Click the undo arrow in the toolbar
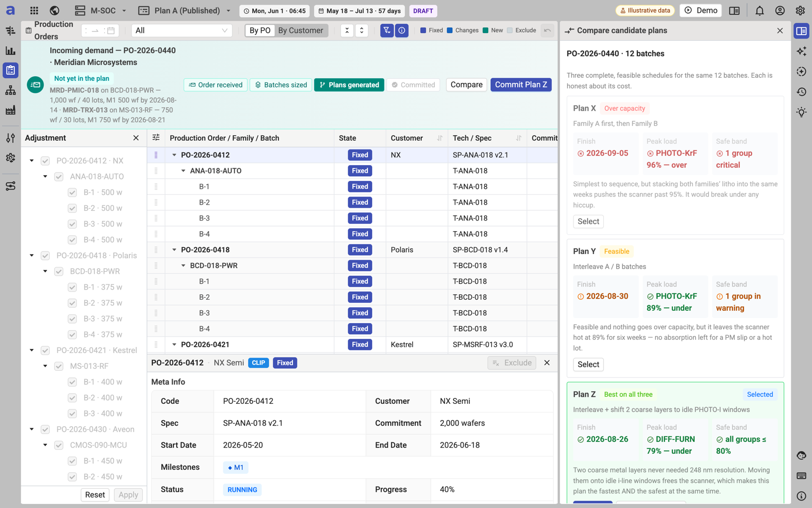812x508 pixels. click(547, 30)
